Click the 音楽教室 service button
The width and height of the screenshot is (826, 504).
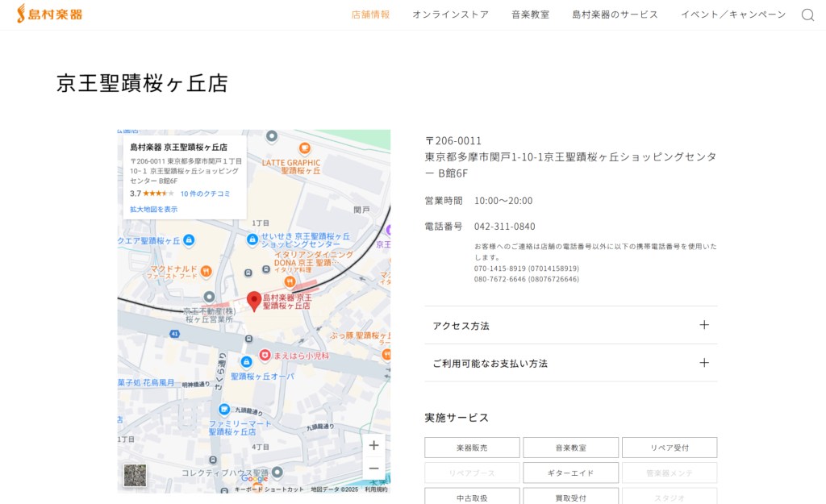tap(570, 448)
